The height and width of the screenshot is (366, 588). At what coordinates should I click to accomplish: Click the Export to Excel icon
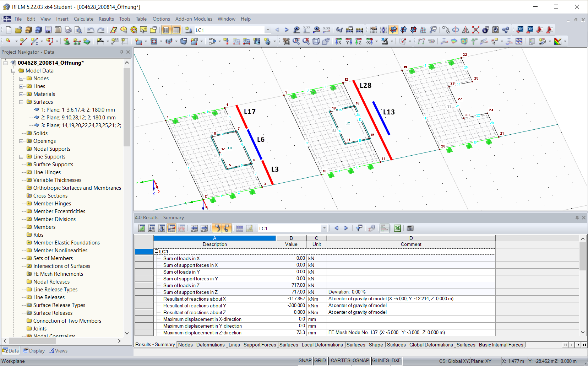pyautogui.click(x=397, y=228)
